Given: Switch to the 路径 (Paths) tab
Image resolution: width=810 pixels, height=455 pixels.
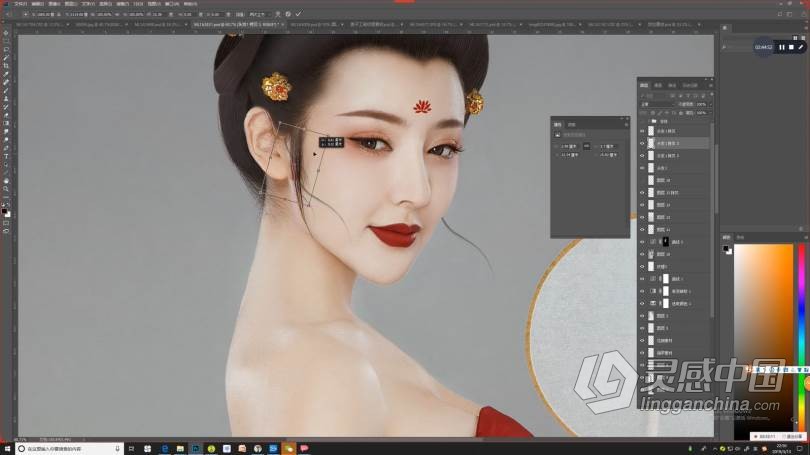Looking at the screenshot, I should pos(672,85).
